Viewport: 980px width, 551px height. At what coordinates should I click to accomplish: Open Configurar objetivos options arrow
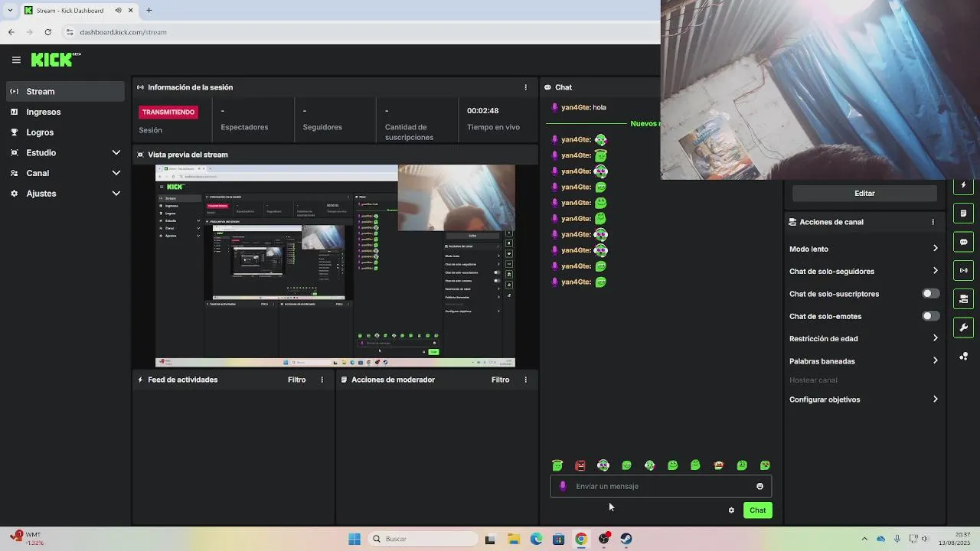click(x=936, y=399)
